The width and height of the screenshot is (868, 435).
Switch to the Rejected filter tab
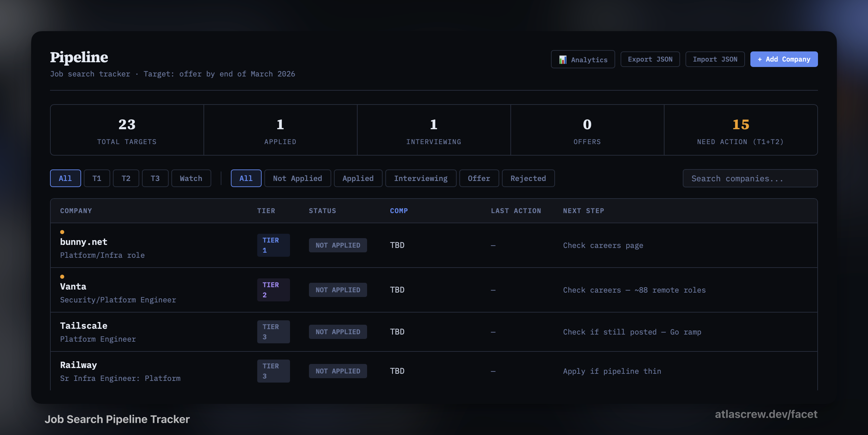pyautogui.click(x=528, y=178)
